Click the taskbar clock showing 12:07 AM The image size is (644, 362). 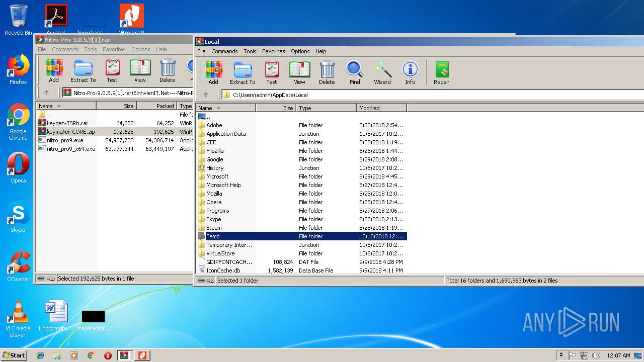point(618,355)
